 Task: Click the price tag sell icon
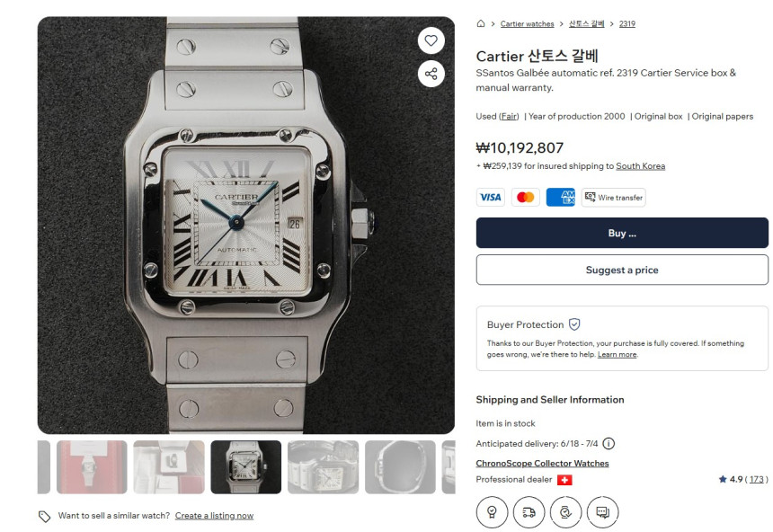(44, 516)
